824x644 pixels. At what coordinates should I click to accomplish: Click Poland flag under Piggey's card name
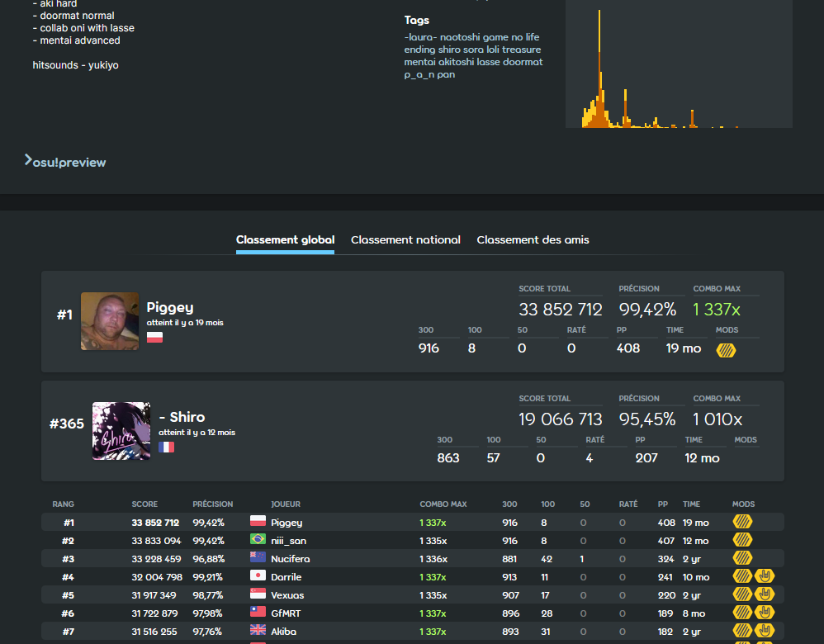pyautogui.click(x=154, y=337)
